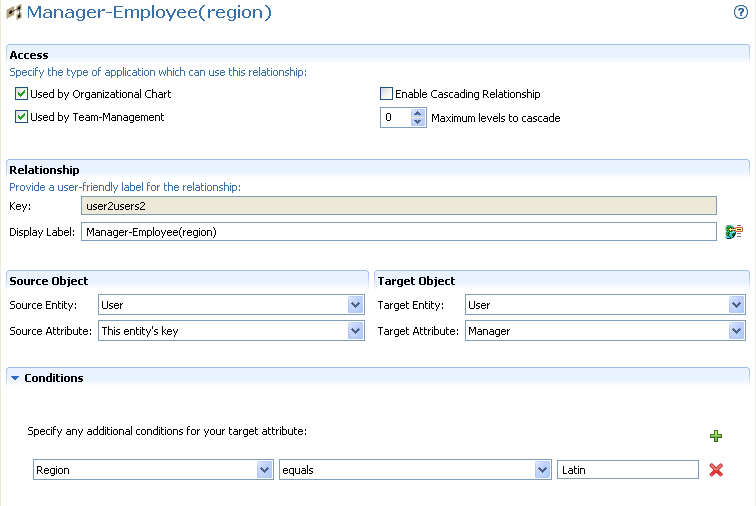The width and height of the screenshot is (756, 506).
Task: Click the Display Label text field
Action: 398,232
